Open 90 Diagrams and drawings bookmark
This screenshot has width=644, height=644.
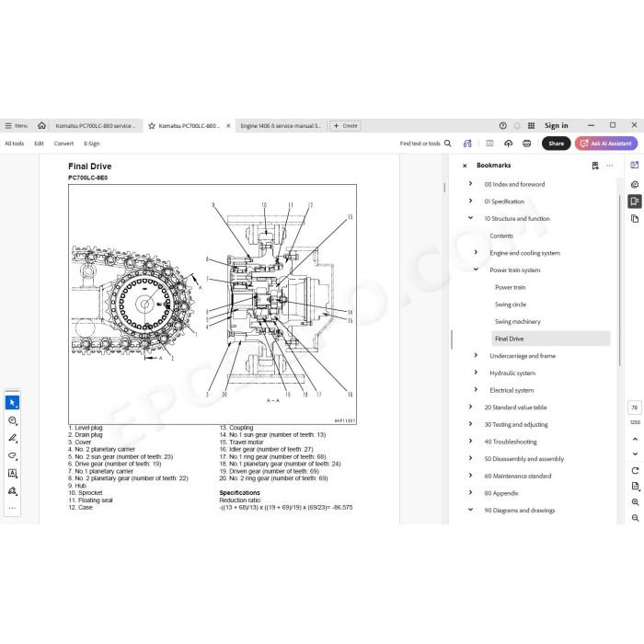pyautogui.click(x=519, y=511)
